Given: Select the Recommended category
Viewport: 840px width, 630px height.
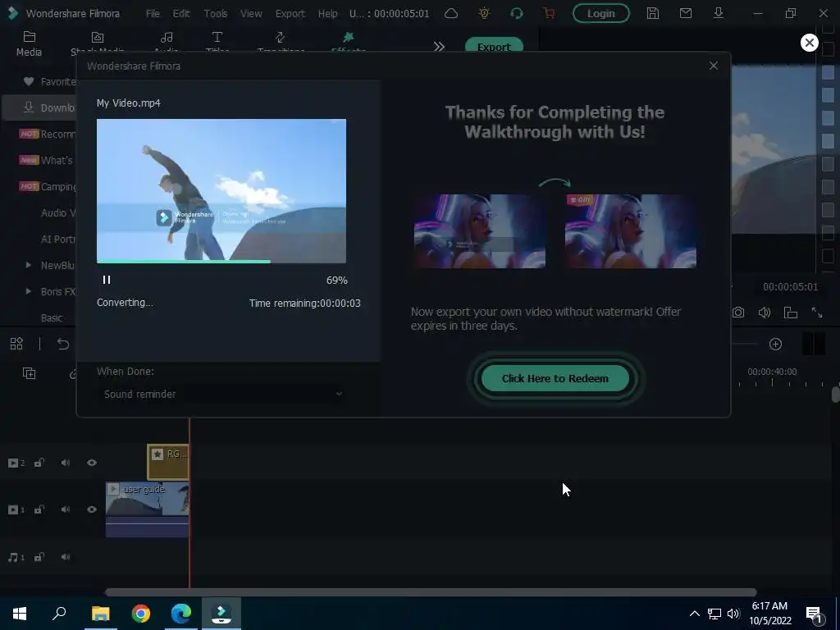Looking at the screenshot, I should coord(47,134).
